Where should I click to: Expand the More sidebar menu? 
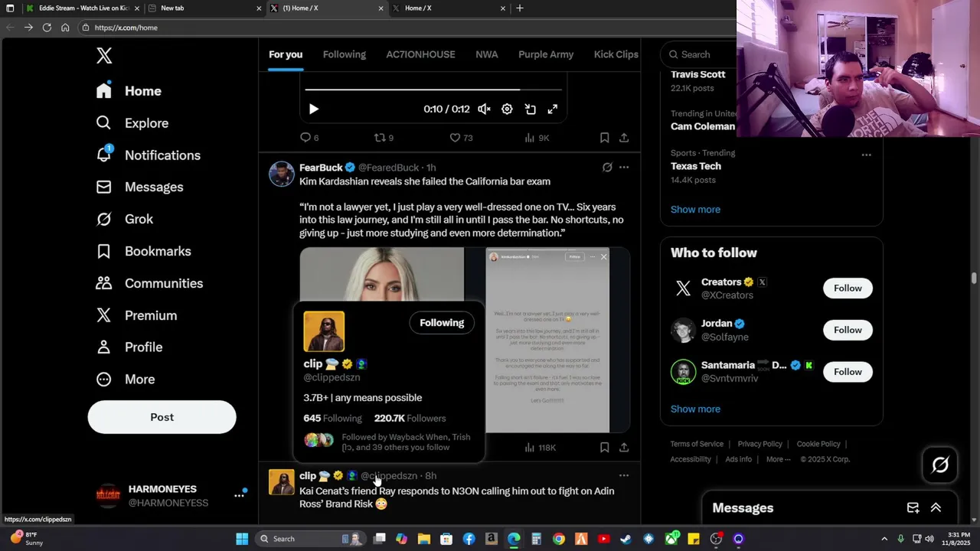click(125, 380)
